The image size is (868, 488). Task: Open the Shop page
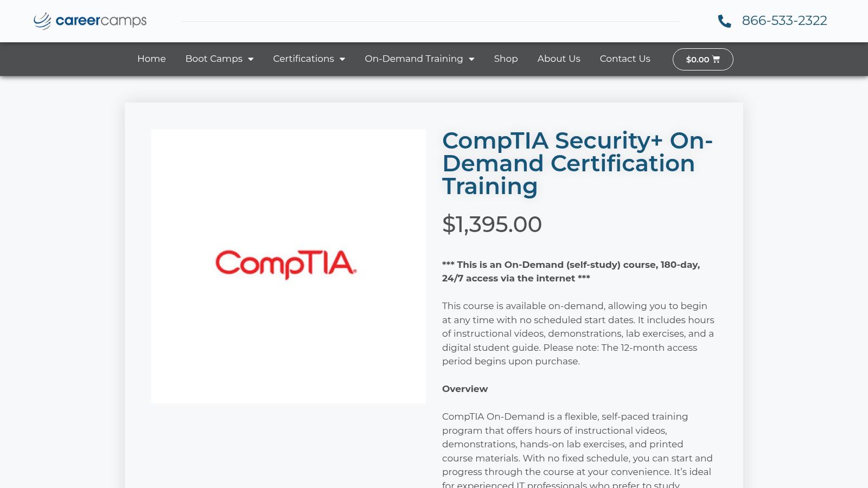tap(506, 59)
